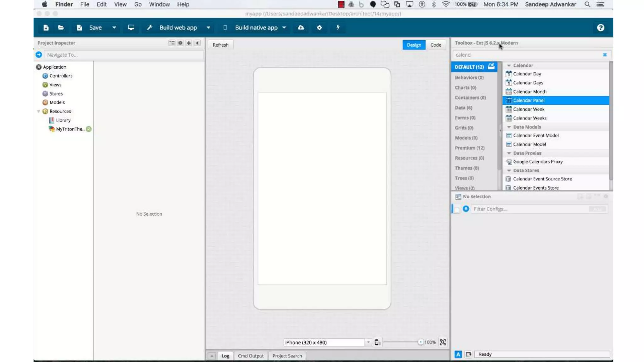
Task: Click the Preview monitor icon
Action: pyautogui.click(x=131, y=28)
